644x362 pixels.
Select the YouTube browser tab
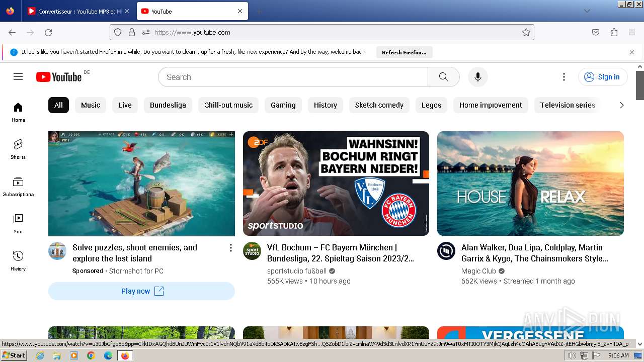pos(192,11)
